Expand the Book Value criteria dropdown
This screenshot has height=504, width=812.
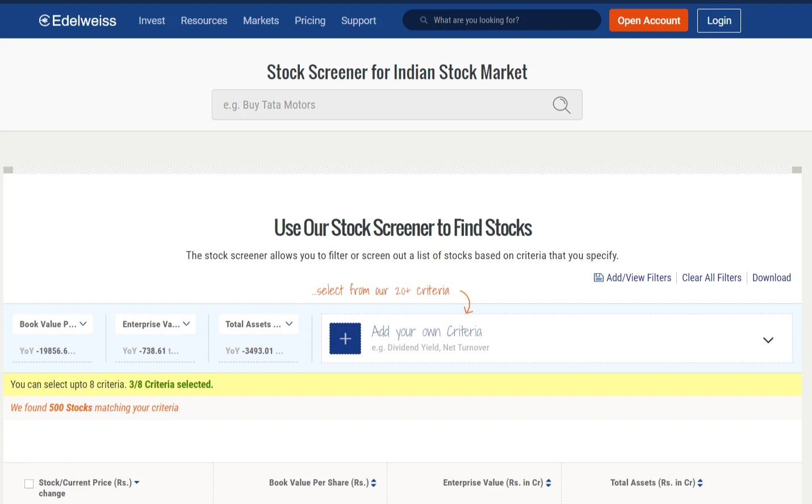(83, 324)
